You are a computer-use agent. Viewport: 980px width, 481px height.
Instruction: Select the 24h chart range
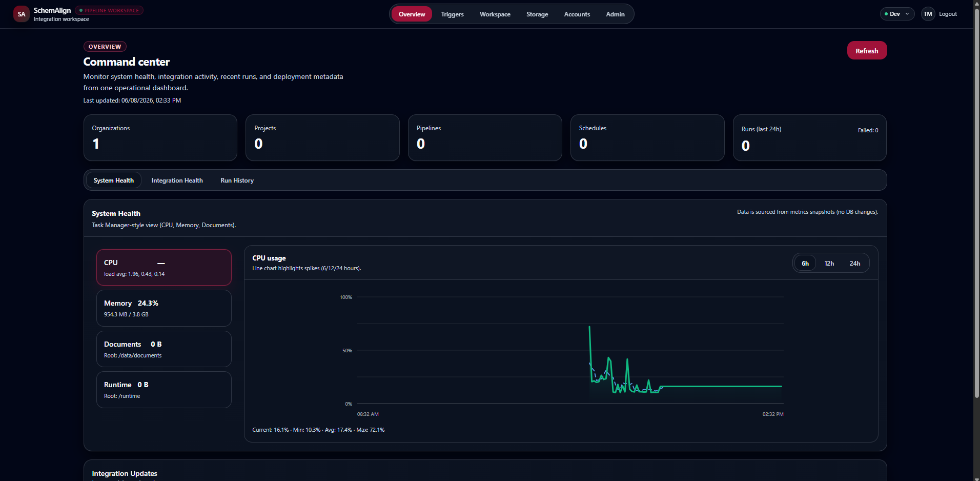pos(854,264)
